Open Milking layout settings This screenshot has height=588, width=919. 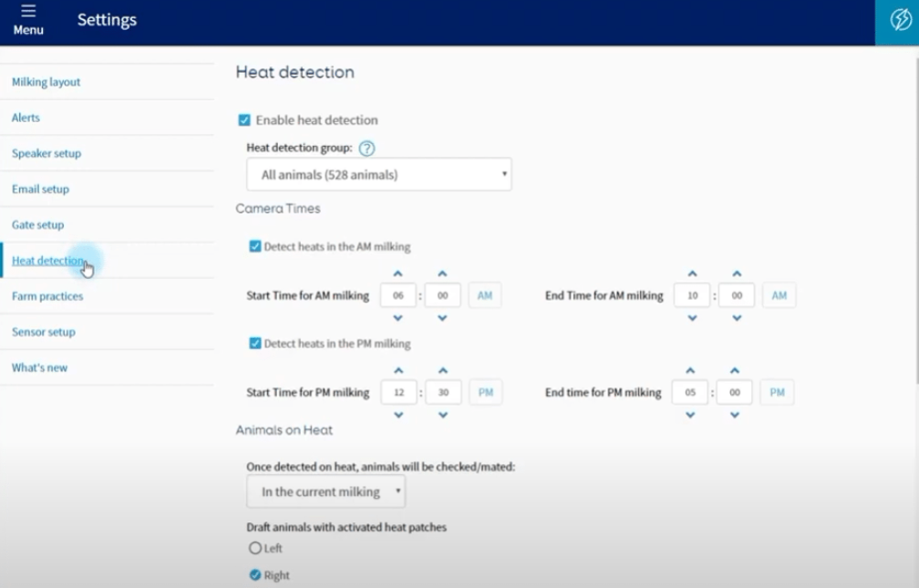(x=46, y=82)
